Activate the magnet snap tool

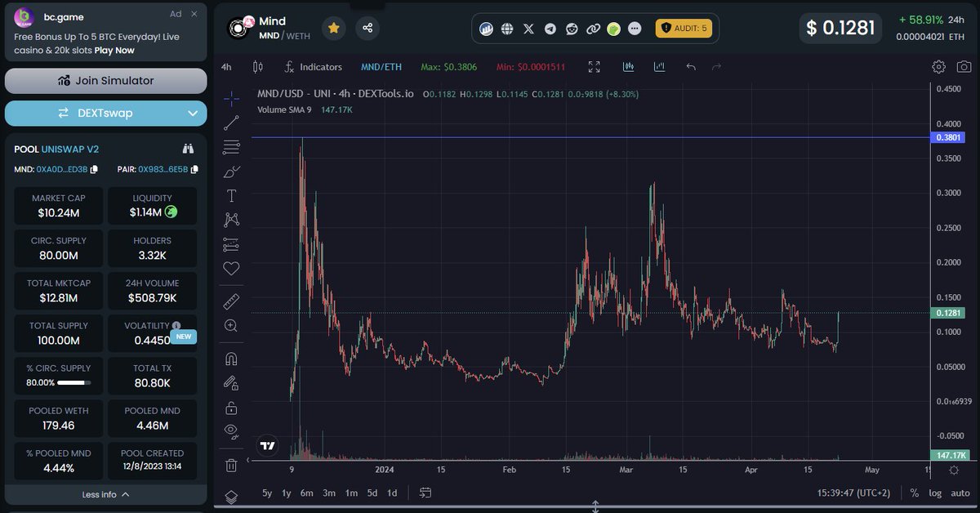click(x=231, y=358)
